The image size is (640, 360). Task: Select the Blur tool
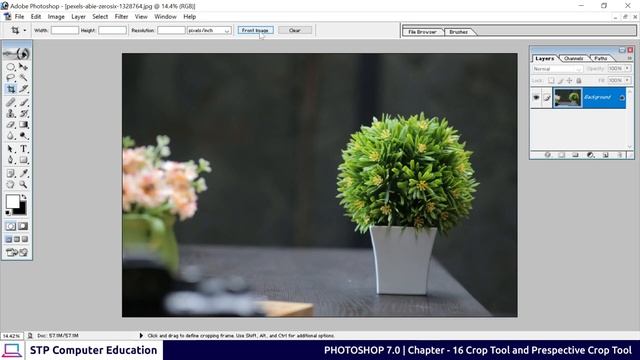click(x=11, y=136)
